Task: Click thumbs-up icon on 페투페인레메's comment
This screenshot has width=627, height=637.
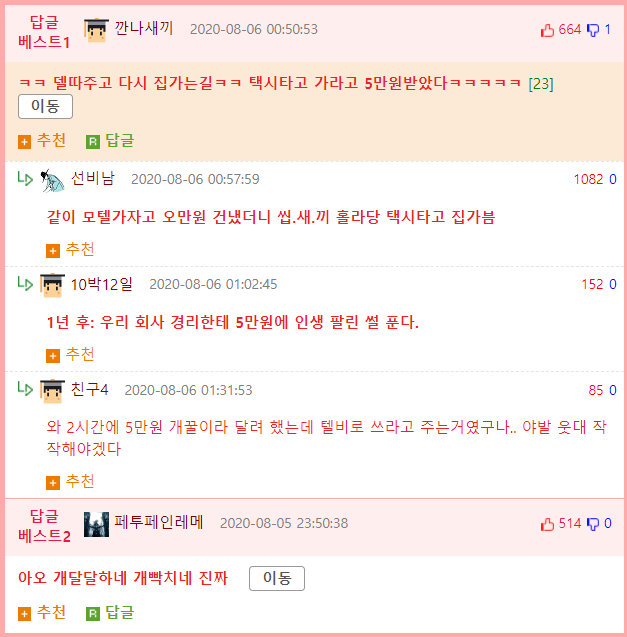Action: click(547, 524)
